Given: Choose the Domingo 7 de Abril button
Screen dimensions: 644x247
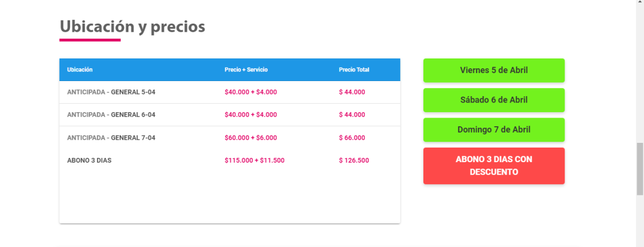Looking at the screenshot, I should coord(494,129).
